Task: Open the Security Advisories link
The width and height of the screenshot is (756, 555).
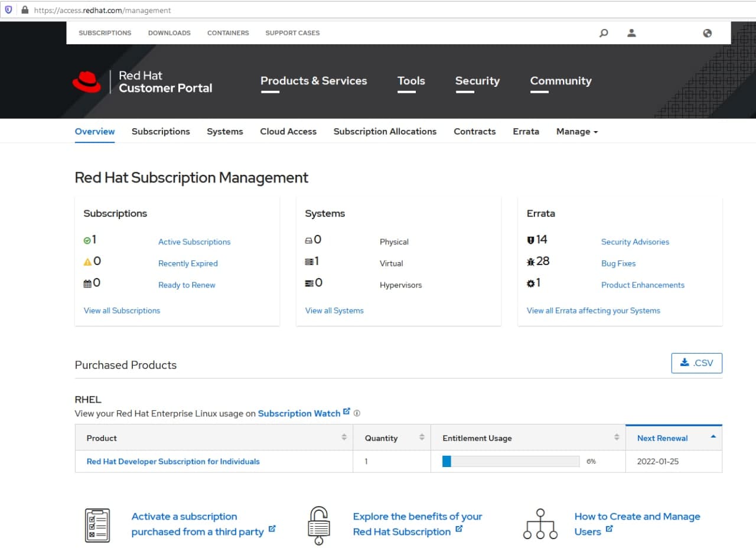Action: point(635,242)
